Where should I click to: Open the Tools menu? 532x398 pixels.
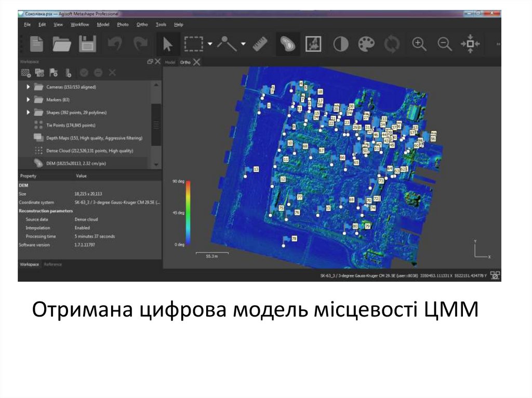161,25
